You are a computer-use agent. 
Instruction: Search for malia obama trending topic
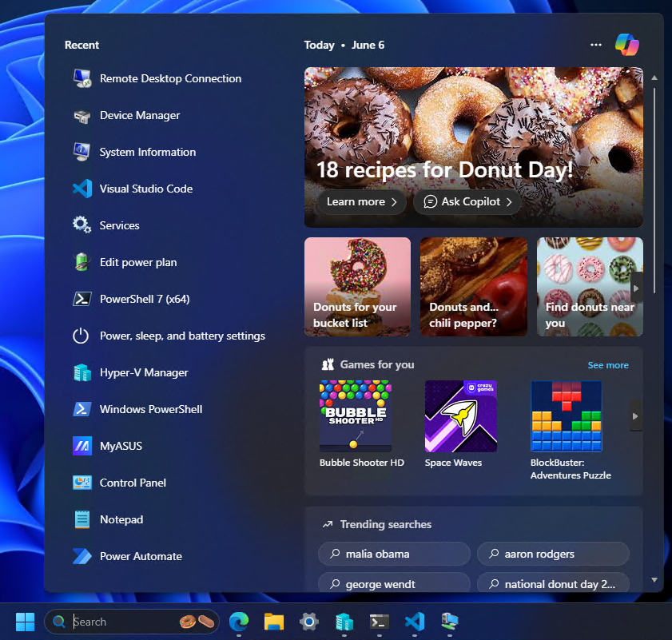click(394, 554)
